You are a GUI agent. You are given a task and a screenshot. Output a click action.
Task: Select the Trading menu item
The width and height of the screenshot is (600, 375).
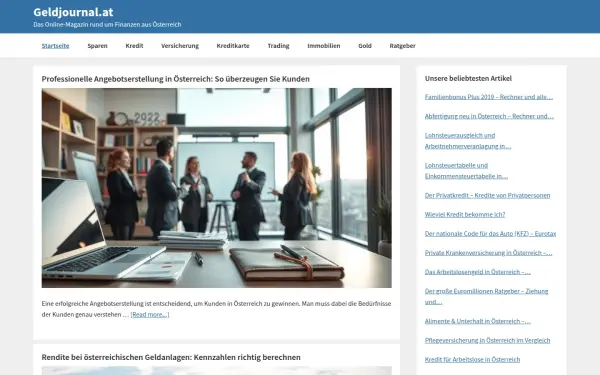[x=278, y=46]
